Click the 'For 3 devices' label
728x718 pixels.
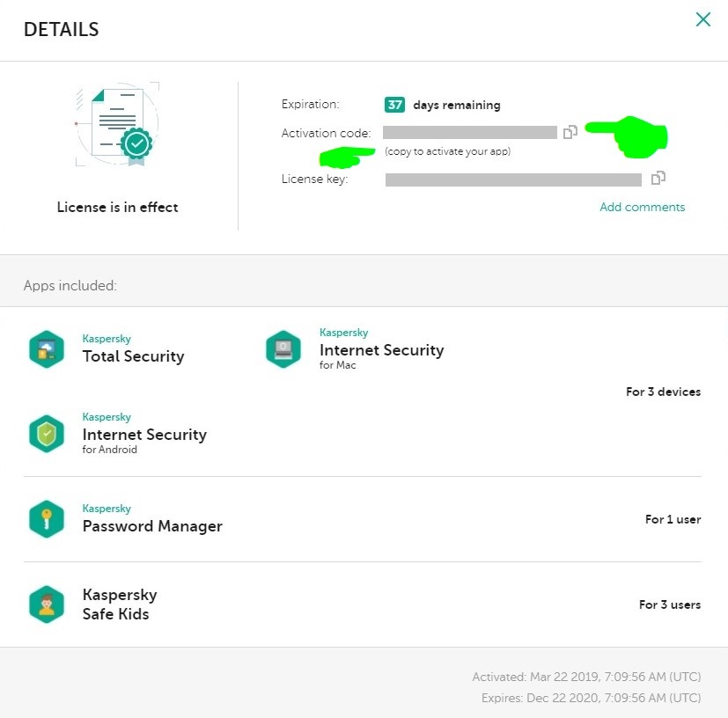(x=663, y=392)
